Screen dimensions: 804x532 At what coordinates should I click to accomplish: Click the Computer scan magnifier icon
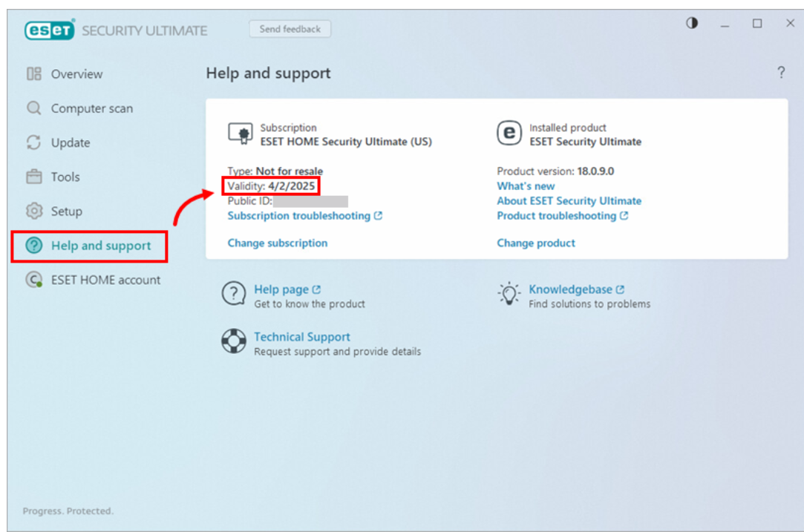click(x=34, y=108)
